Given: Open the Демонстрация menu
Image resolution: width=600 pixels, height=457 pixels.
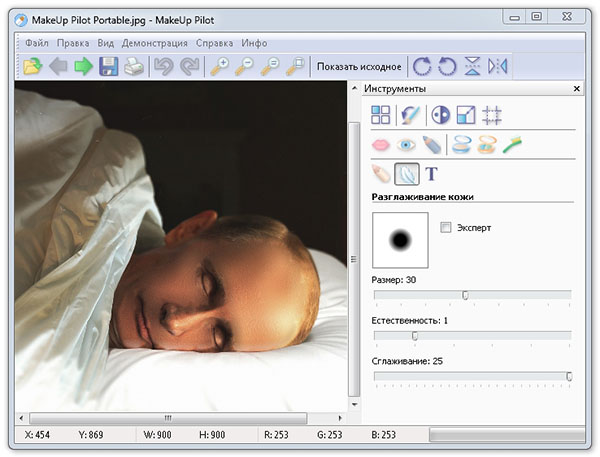Looking at the screenshot, I should 155,43.
